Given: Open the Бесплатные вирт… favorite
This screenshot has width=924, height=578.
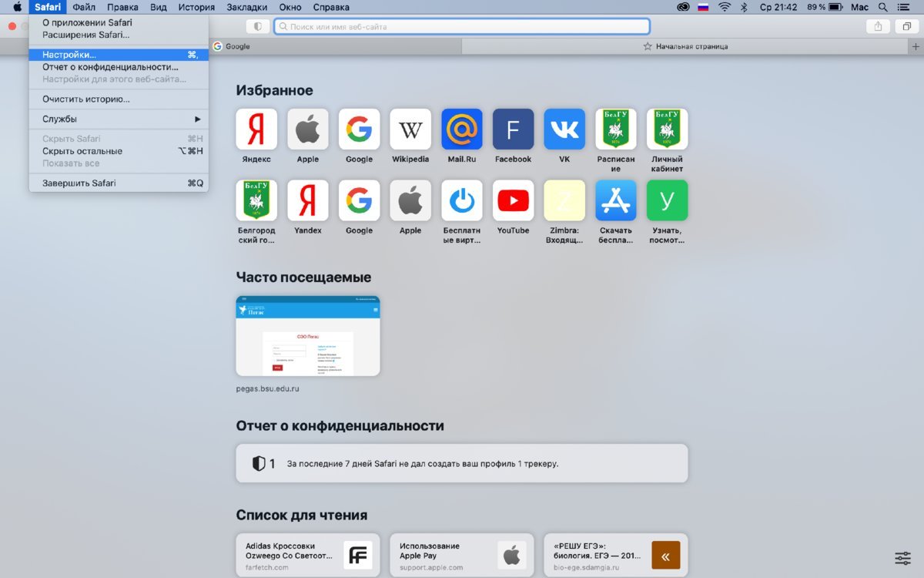Looking at the screenshot, I should [462, 200].
